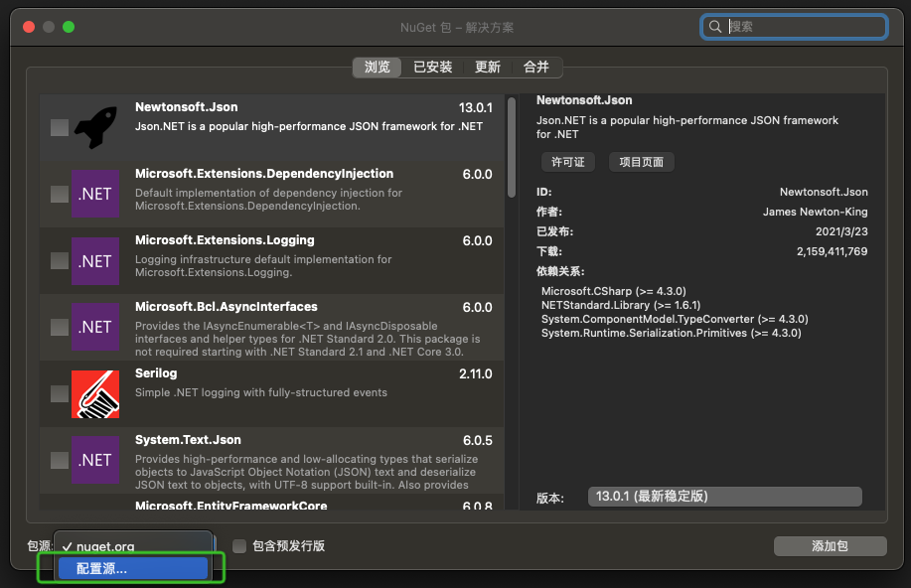Tick the Microsoft.Bcl.AsyncInterfaces checkbox
911x588 pixels.
pos(60,327)
